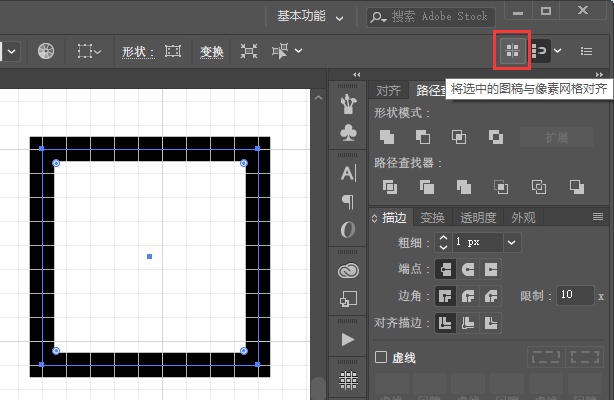Image resolution: width=614 pixels, height=400 pixels.
Task: Switch to the 透明度 tab
Action: coord(478,217)
